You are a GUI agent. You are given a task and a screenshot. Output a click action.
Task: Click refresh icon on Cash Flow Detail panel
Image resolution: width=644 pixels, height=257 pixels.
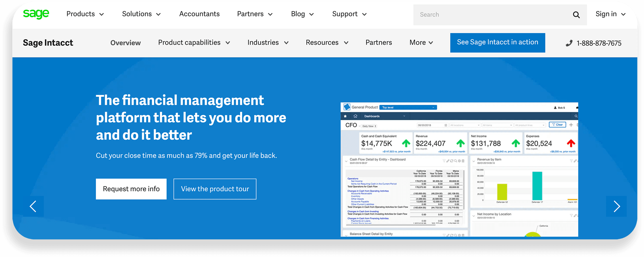click(x=452, y=161)
